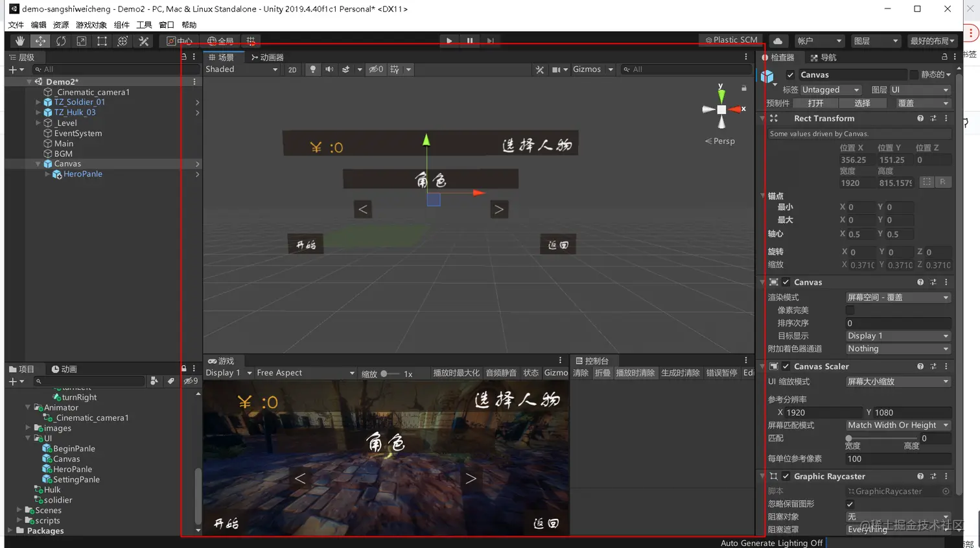Collapse the Canvas object in the Hierarchy
This screenshot has height=548, width=980.
pos(38,164)
